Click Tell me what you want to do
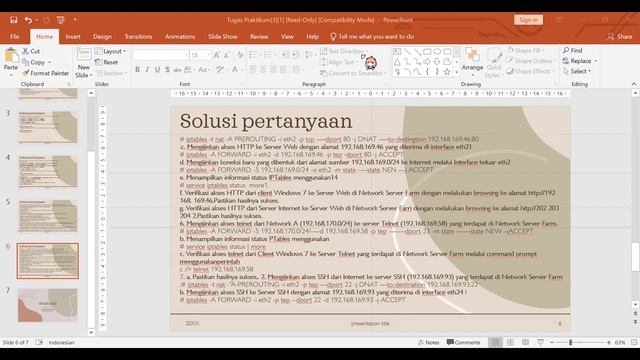 [x=372, y=36]
